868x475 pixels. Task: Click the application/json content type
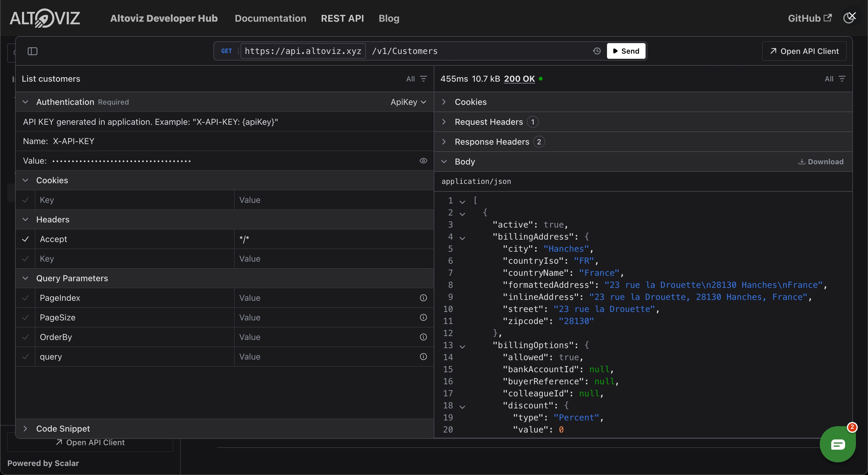coord(476,181)
